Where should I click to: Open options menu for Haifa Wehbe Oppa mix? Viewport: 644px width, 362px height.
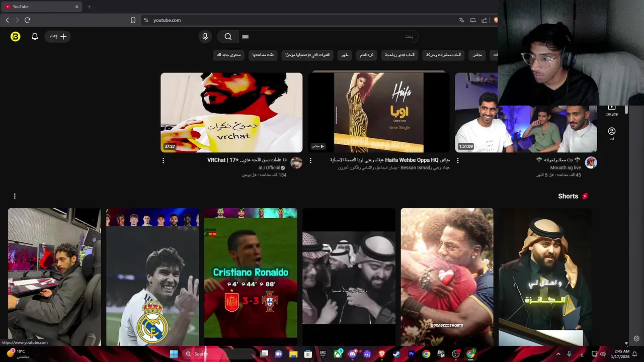[x=310, y=160]
